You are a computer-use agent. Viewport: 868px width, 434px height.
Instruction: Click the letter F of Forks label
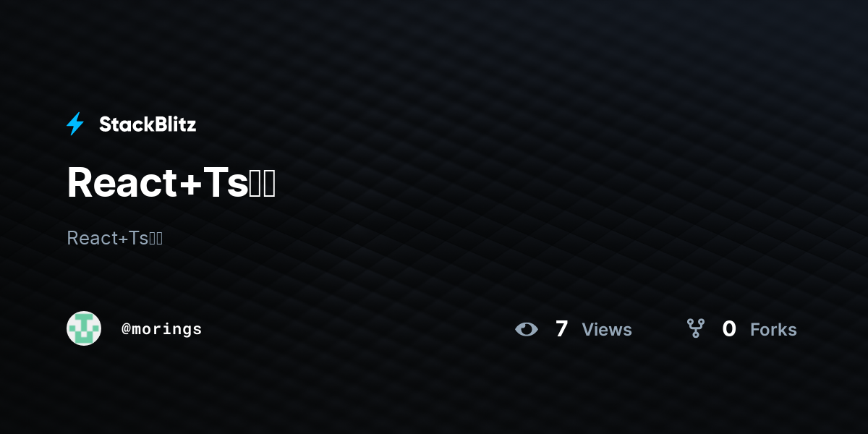tap(755, 330)
